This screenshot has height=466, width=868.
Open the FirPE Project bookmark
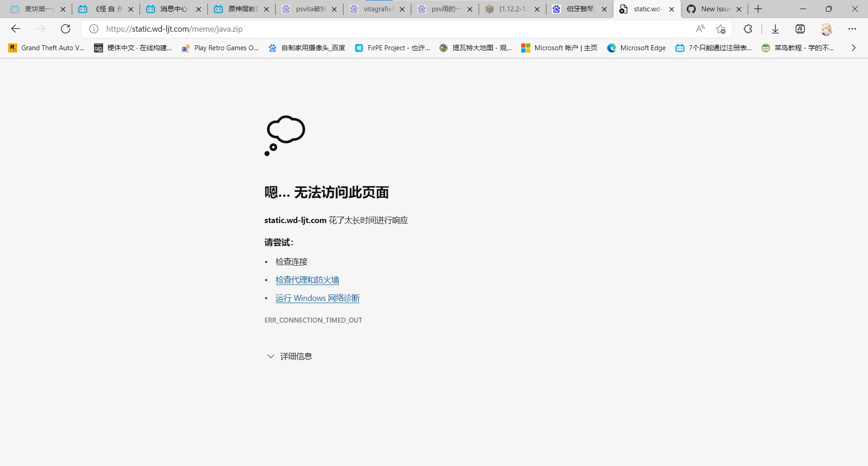click(x=392, y=48)
